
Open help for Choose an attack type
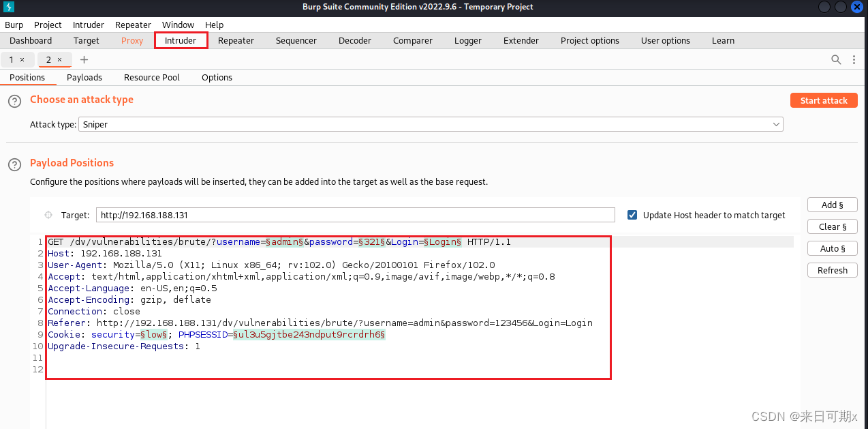14,101
